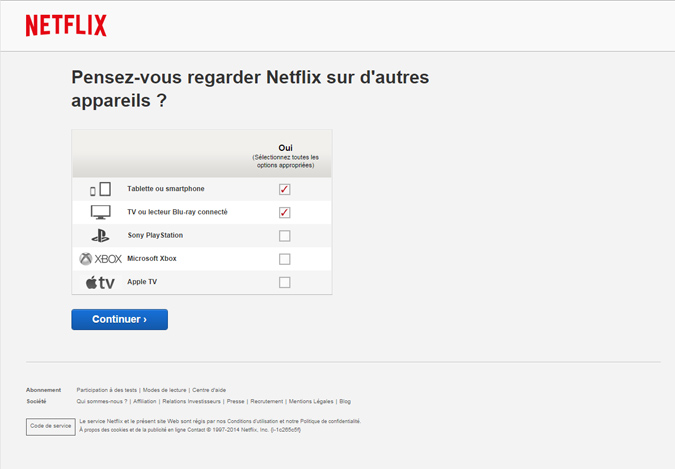The image size is (675, 469).
Task: Tick the Apple TV checkbox
Action: tap(285, 283)
